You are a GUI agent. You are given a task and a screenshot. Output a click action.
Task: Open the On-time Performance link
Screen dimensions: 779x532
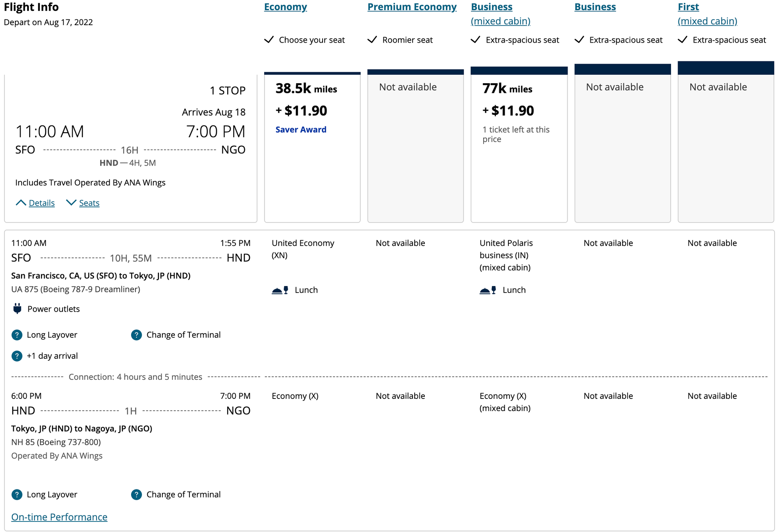(x=59, y=517)
